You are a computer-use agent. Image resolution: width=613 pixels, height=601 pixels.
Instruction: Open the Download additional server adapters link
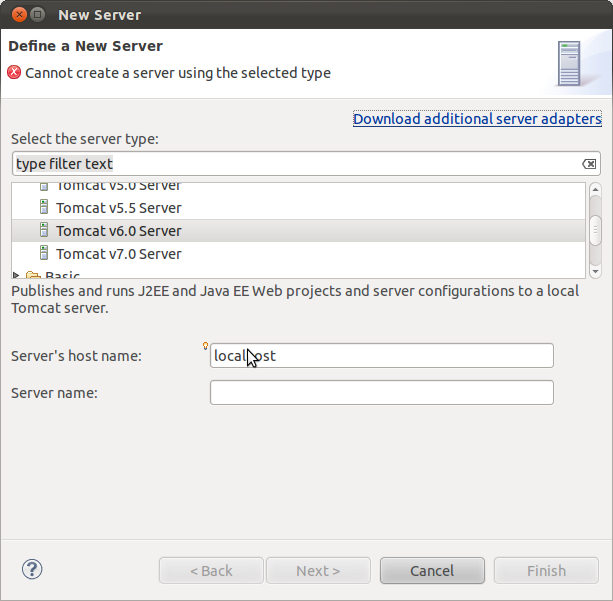point(477,119)
